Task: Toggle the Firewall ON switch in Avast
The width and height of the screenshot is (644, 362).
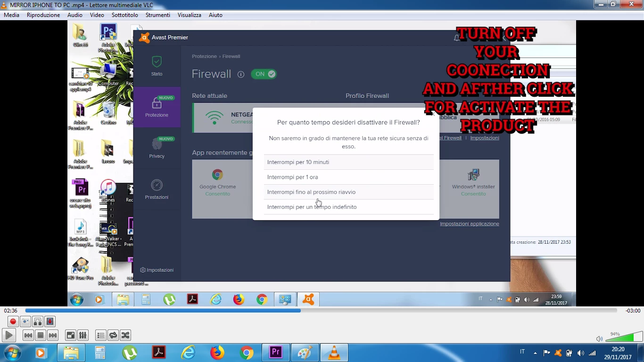Action: click(264, 74)
